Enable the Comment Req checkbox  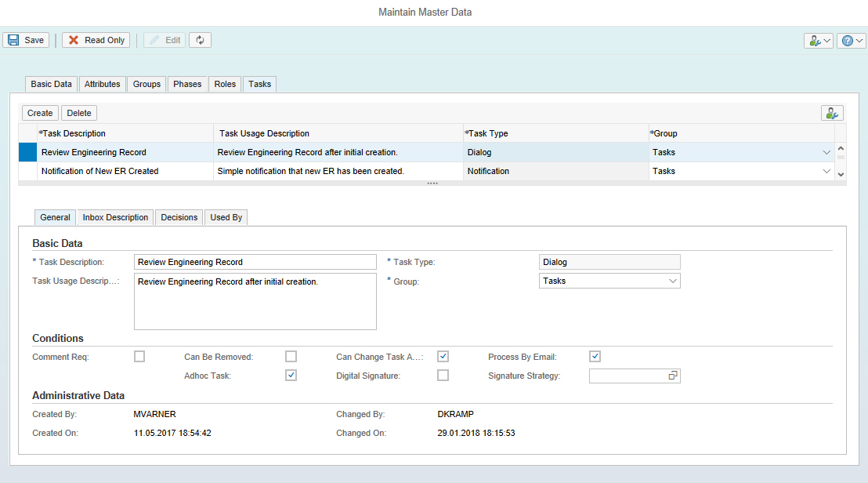139,357
